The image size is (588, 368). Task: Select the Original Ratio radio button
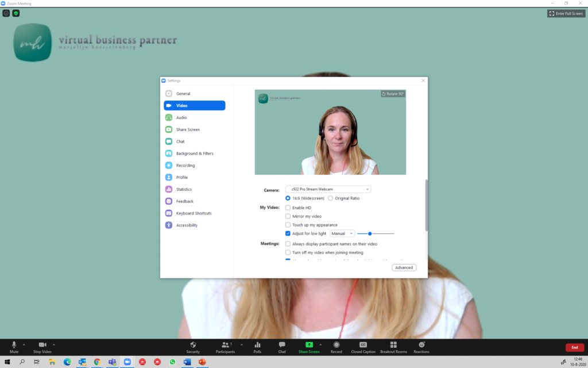click(x=330, y=198)
